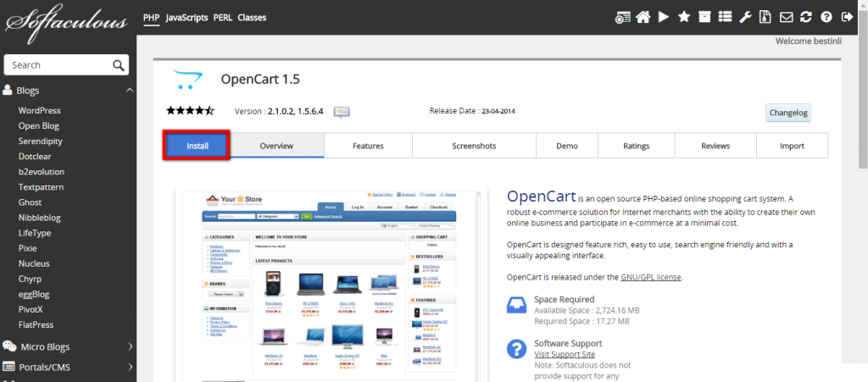Switch to the Classes menu
This screenshot has height=382, width=868.
point(252,17)
